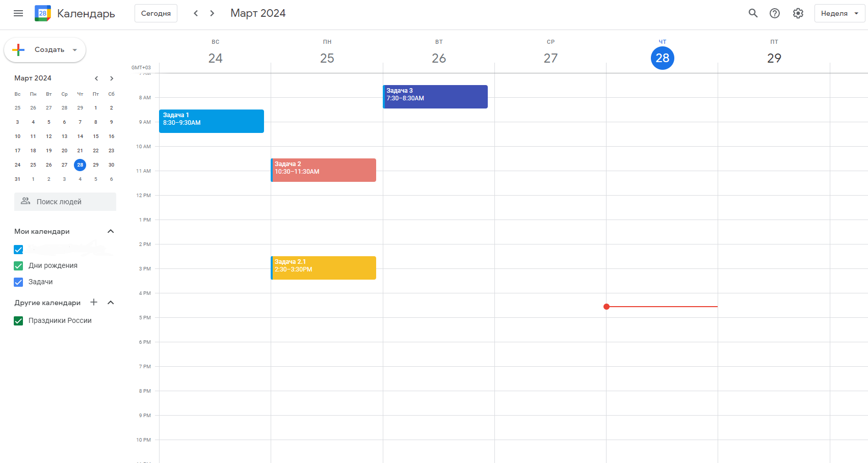This screenshot has width=868, height=463.
Task: Select March 31 in mini calendar
Action: [17, 179]
